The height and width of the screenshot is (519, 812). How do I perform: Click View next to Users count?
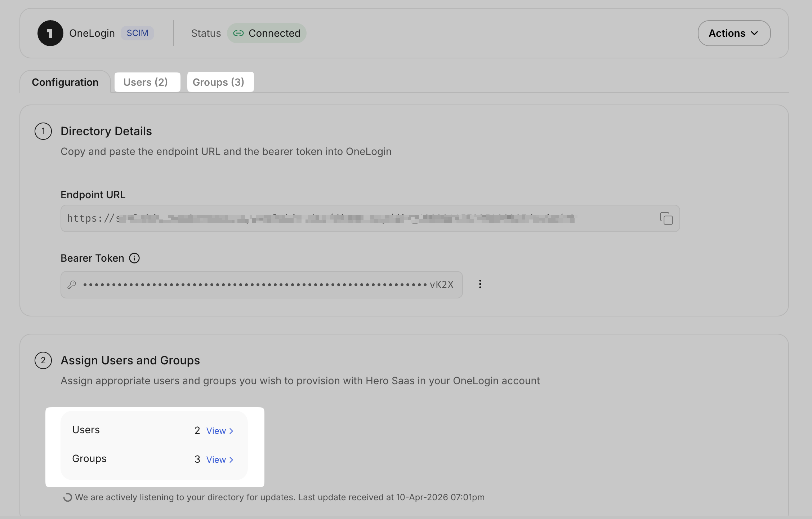[x=216, y=431]
